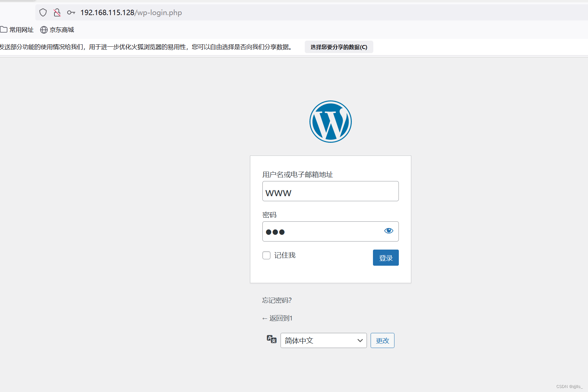
Task: Click the down arrow on the language selector
Action: (x=360, y=340)
